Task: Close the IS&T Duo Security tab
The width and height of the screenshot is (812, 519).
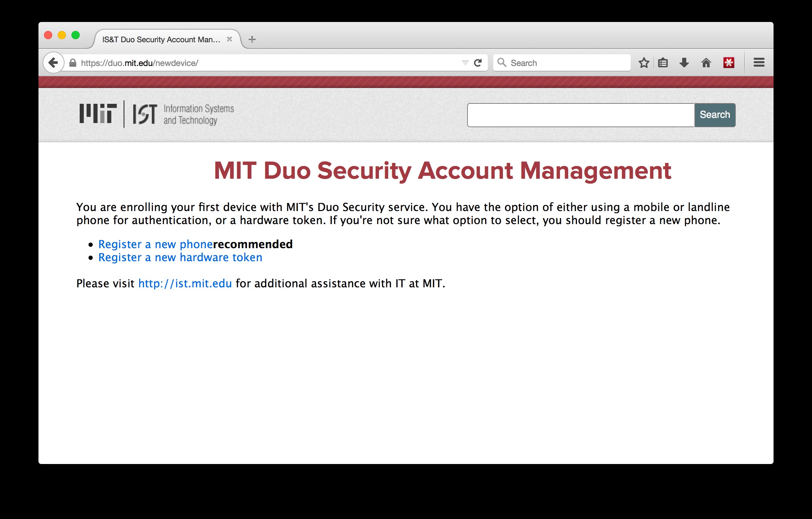Action: [x=229, y=39]
